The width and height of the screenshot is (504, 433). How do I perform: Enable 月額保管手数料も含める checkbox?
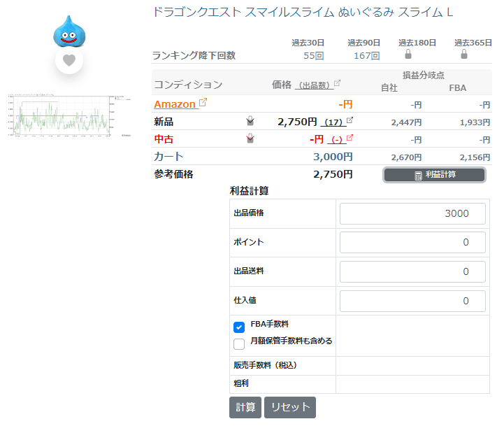[x=239, y=344]
